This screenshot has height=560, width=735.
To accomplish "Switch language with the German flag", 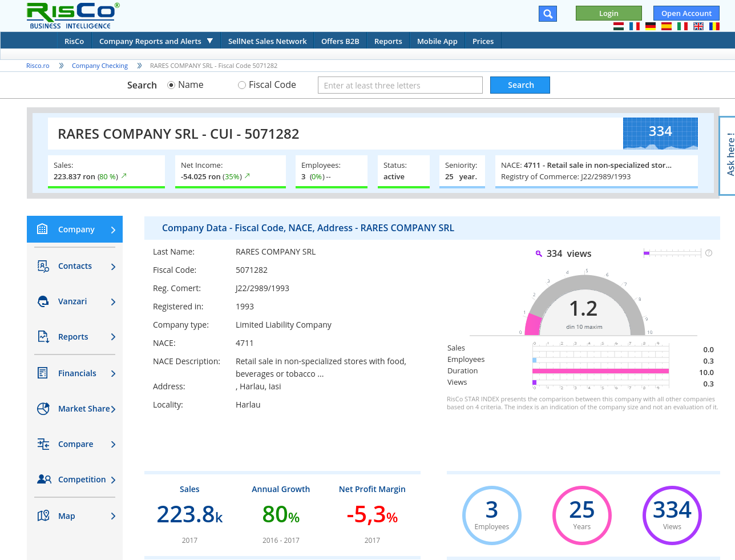I will [x=651, y=26].
